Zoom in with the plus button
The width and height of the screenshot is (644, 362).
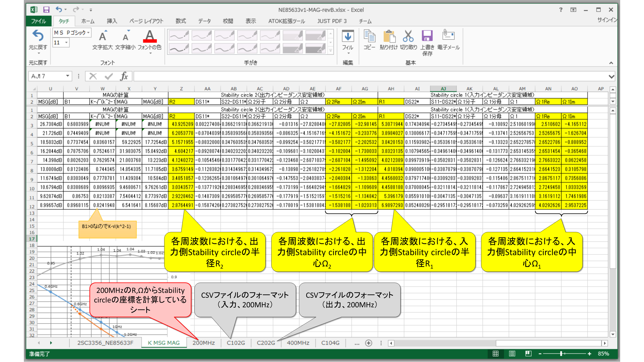coord(589,354)
